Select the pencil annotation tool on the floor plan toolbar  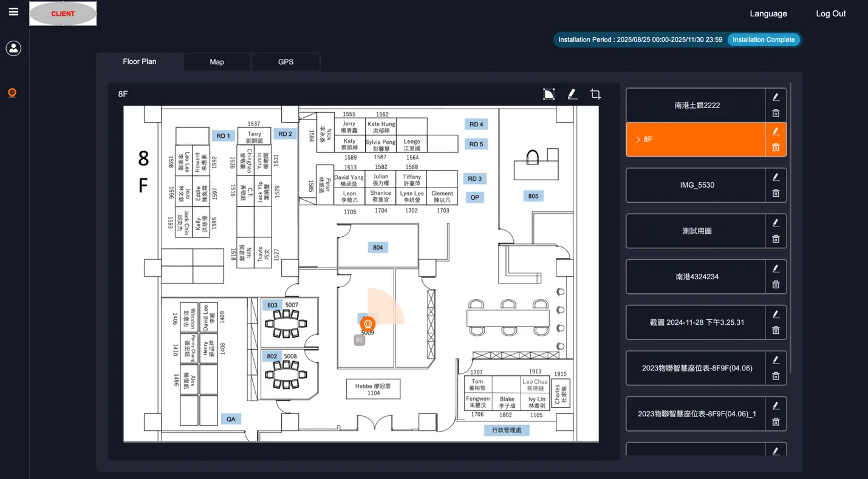[572, 93]
